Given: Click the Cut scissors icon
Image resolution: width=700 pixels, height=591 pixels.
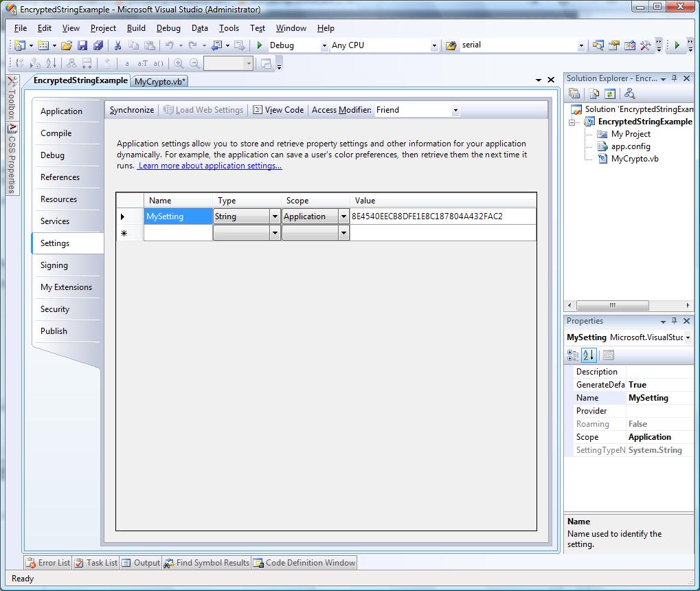Looking at the screenshot, I should (x=118, y=45).
